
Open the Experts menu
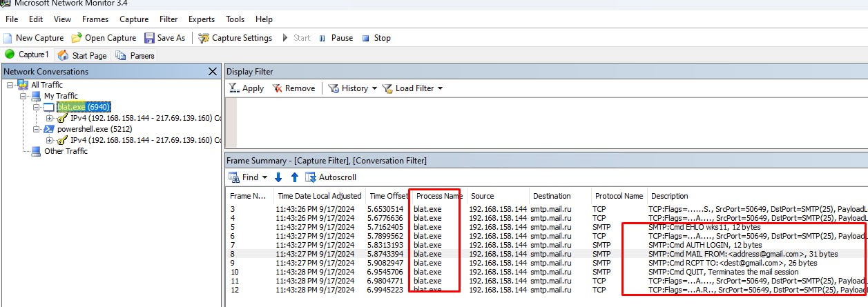click(202, 19)
